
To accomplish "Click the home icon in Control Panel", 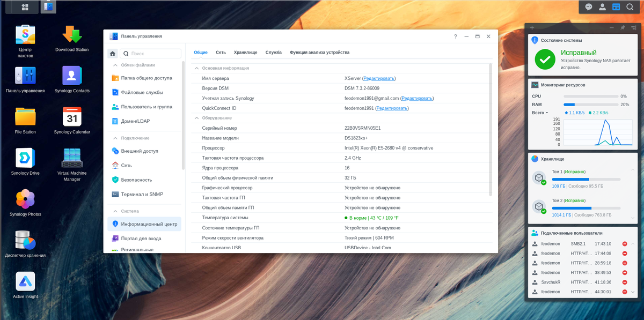I will click(113, 54).
